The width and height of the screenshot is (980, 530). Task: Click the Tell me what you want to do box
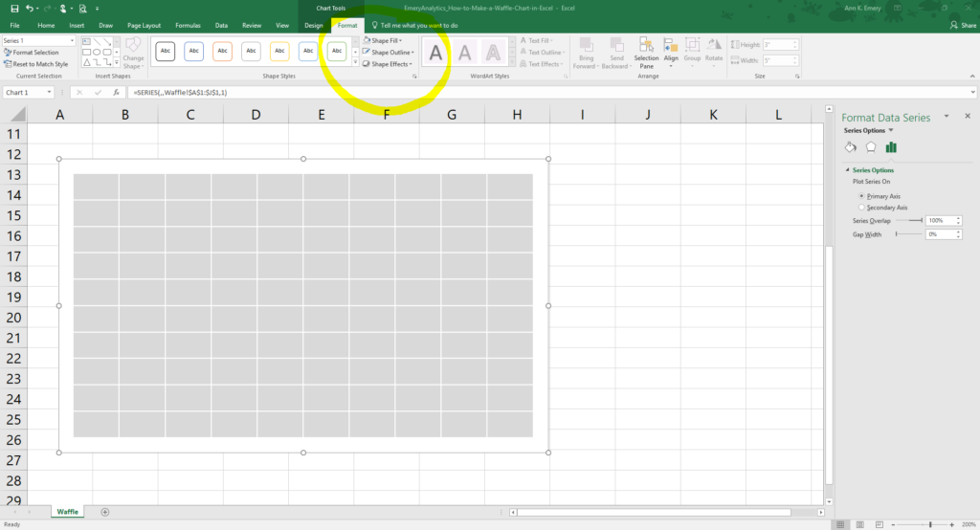tap(415, 26)
